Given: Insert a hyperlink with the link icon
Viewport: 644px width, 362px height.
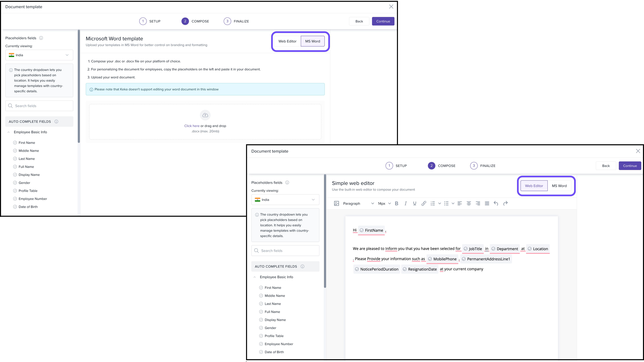Looking at the screenshot, I should click(x=424, y=203).
